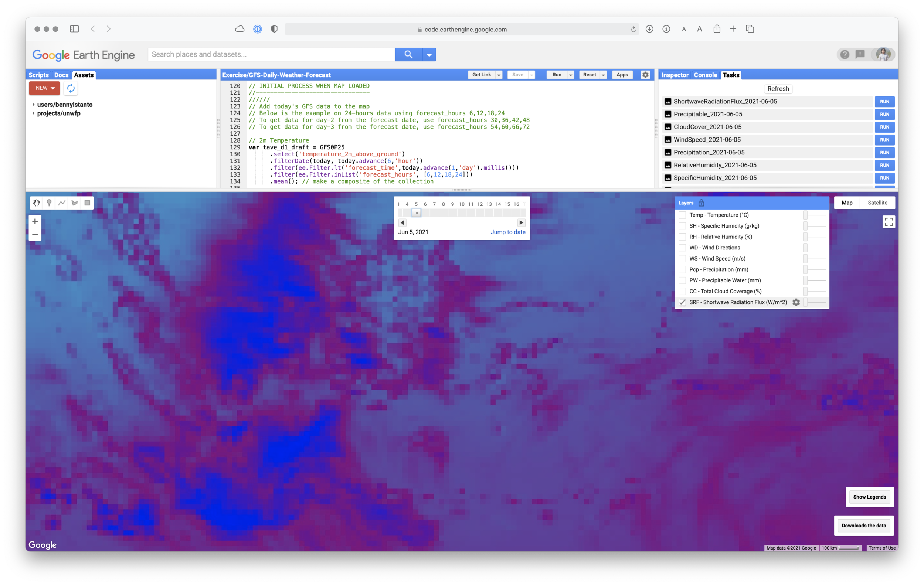Switch to the Console tab

click(x=705, y=75)
